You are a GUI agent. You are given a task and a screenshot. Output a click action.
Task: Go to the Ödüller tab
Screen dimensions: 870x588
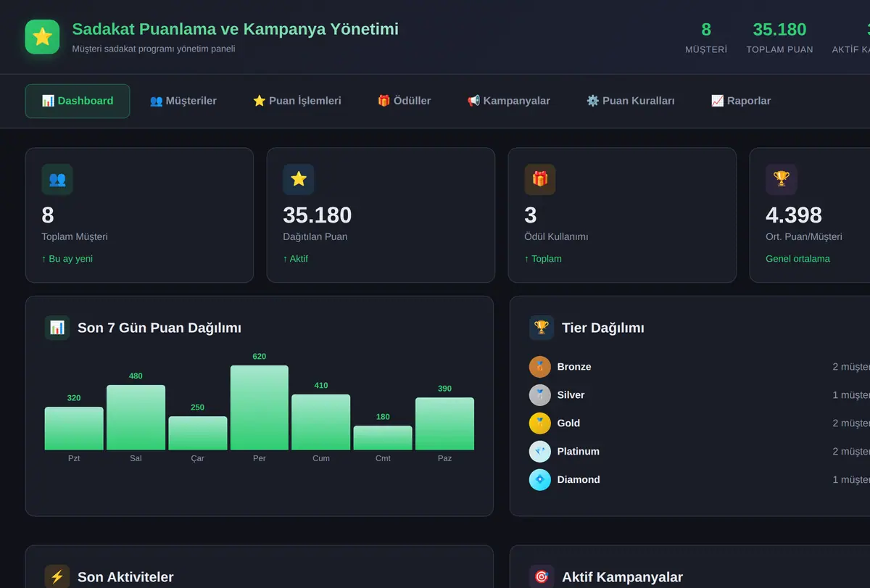pos(405,101)
